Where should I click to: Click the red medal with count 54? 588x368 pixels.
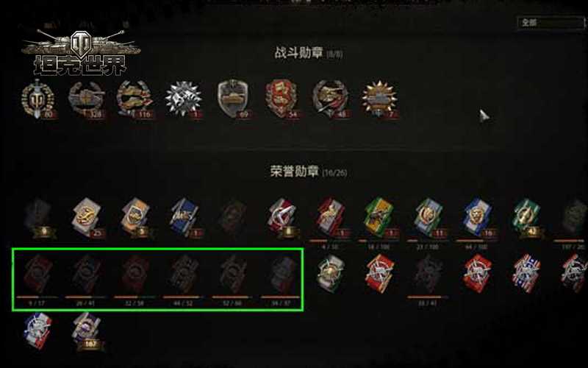[x=282, y=99]
